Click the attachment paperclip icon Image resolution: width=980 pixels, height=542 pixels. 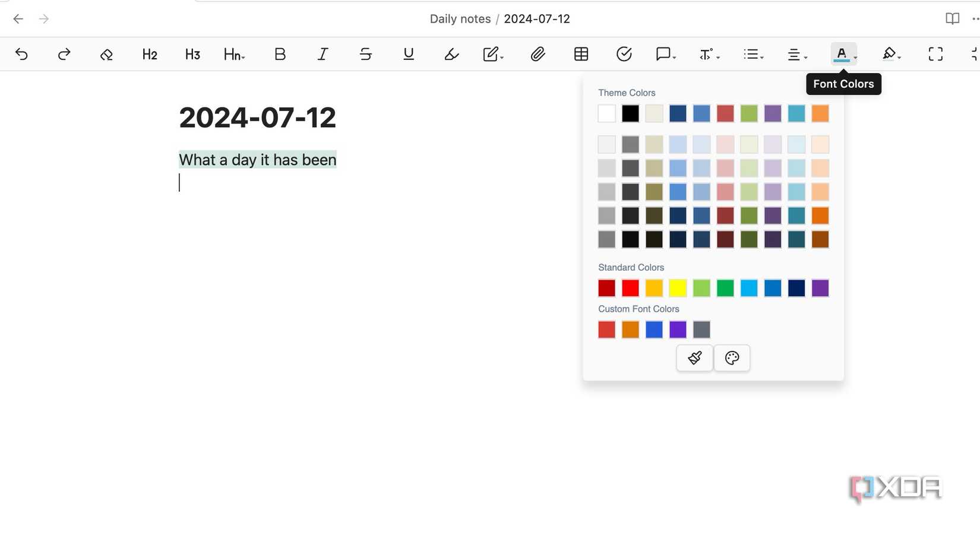point(538,54)
